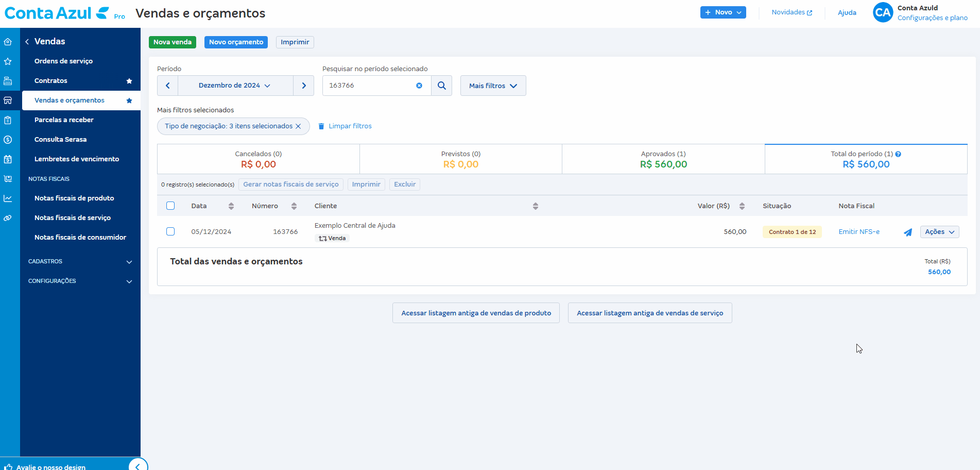Expand the Mais filtros dropdown
Image resolution: width=980 pixels, height=470 pixels.
(493, 86)
